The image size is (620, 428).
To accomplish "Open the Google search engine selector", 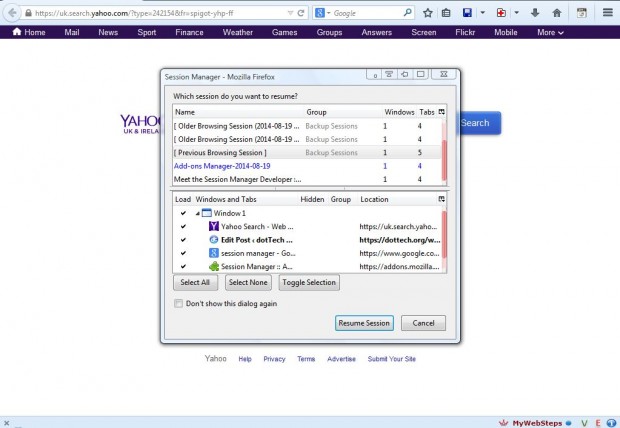I will (x=322, y=13).
